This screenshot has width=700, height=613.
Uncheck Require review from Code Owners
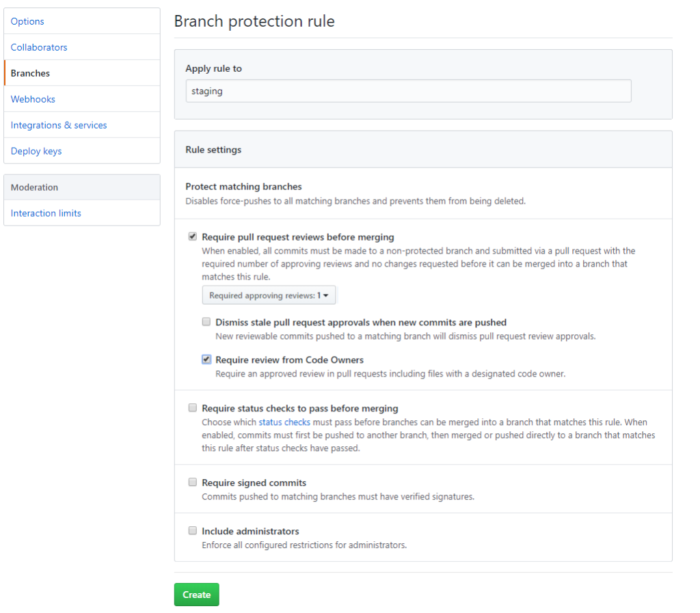click(x=206, y=359)
